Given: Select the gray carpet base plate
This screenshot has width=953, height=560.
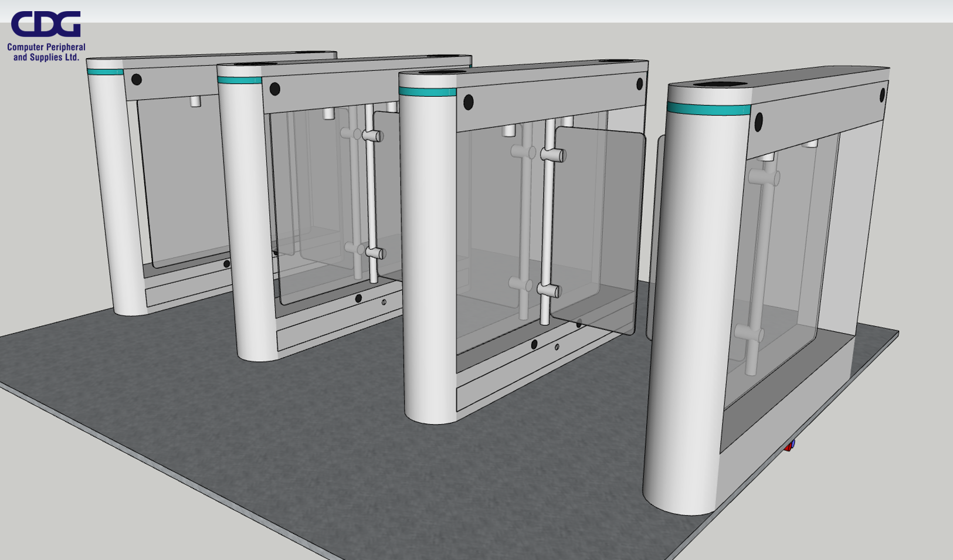Looking at the screenshot, I should [293, 469].
